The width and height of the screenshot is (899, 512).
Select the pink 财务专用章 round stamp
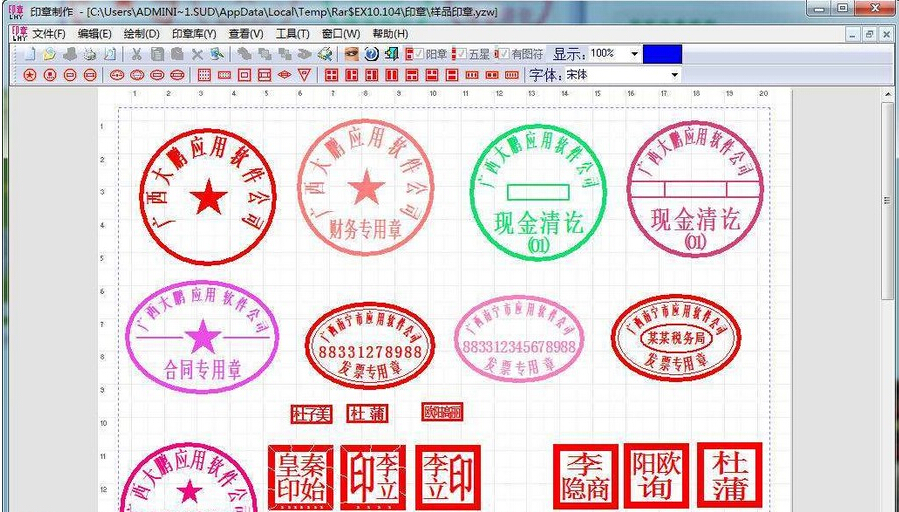(x=365, y=187)
